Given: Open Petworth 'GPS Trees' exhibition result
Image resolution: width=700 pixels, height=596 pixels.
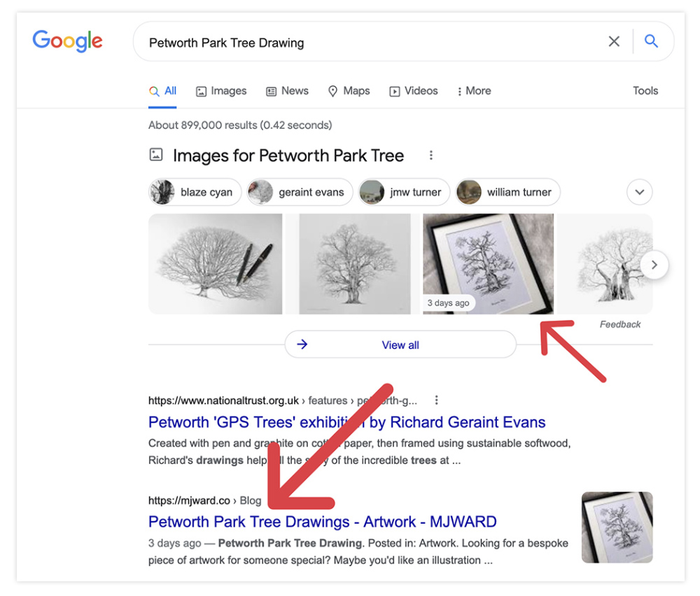Looking at the screenshot, I should pyautogui.click(x=347, y=422).
